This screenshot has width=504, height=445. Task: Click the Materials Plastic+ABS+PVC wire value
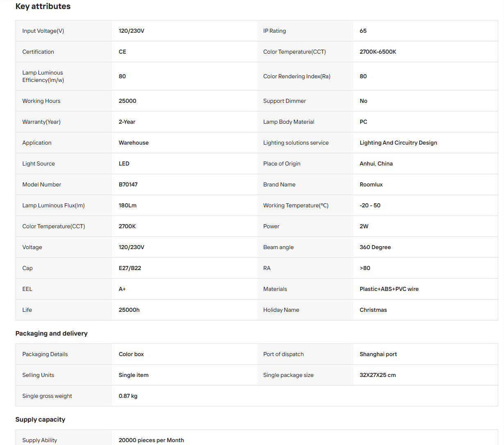tap(389, 289)
